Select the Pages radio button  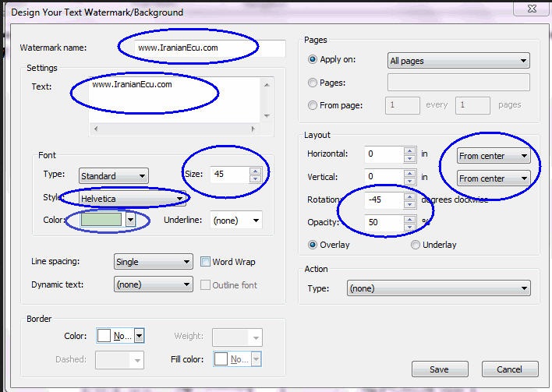[313, 83]
